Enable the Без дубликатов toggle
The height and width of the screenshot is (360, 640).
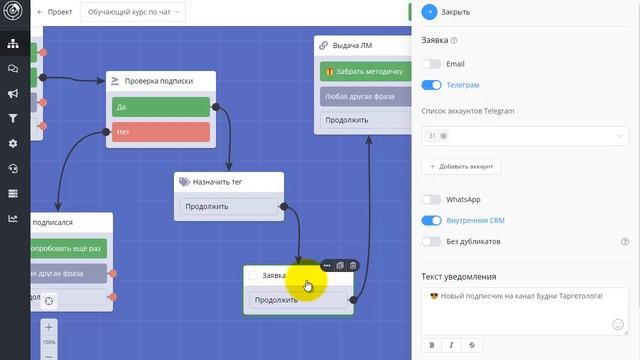(x=431, y=242)
